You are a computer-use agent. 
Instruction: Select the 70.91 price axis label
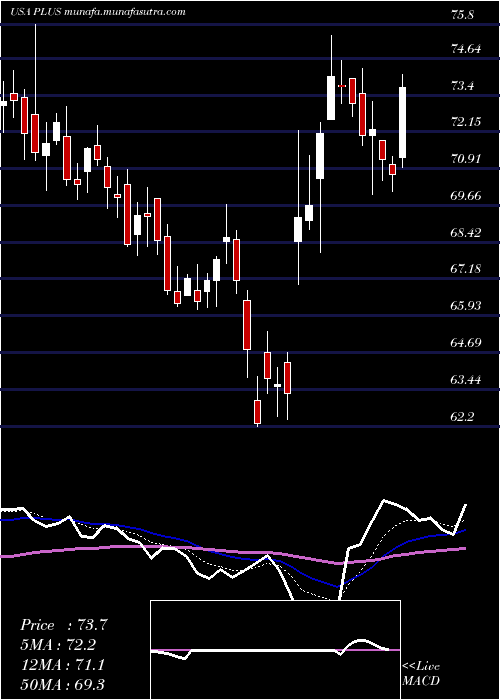466,158
